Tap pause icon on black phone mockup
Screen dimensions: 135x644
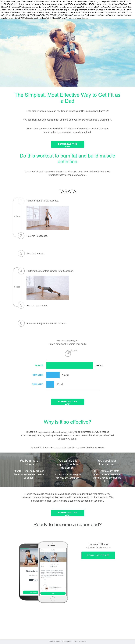(22, 550)
